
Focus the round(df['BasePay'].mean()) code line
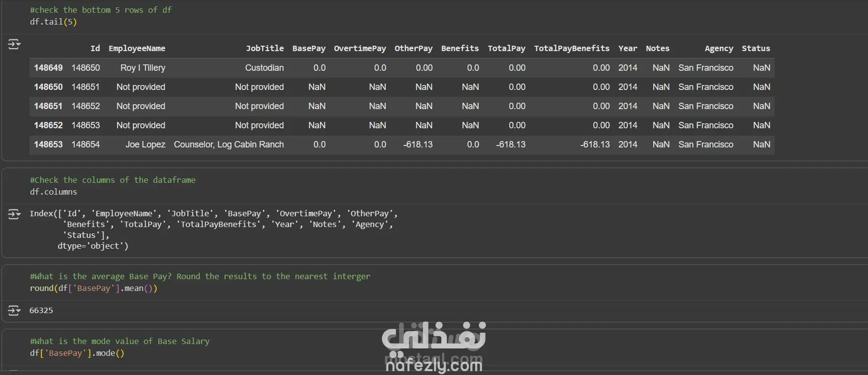pyautogui.click(x=93, y=288)
